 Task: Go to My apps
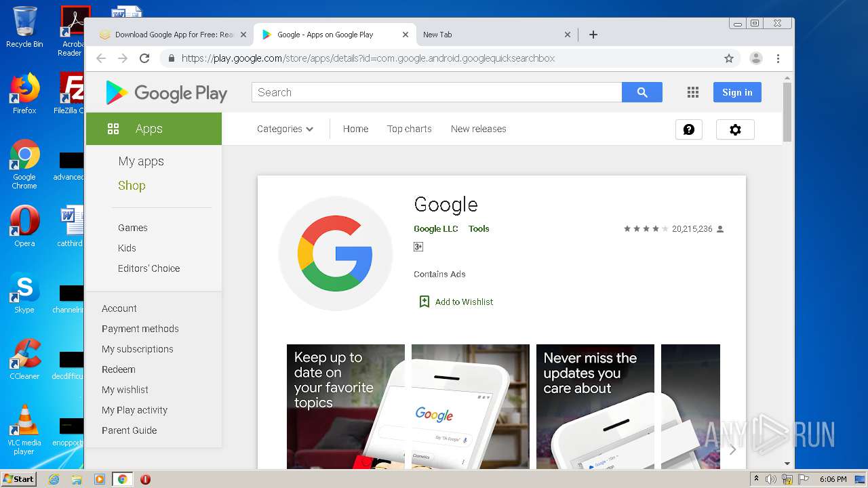pos(141,161)
